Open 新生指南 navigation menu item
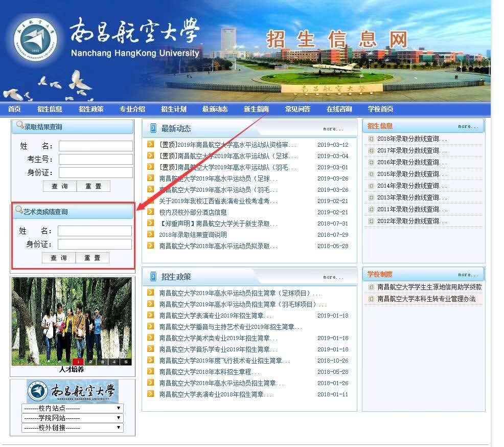Viewport: 504px width, 447px height. pyautogui.click(x=256, y=109)
